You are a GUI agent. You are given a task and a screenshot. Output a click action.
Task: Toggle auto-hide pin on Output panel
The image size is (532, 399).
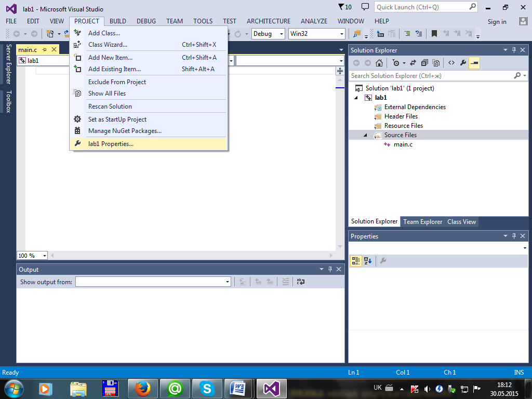coord(330,270)
